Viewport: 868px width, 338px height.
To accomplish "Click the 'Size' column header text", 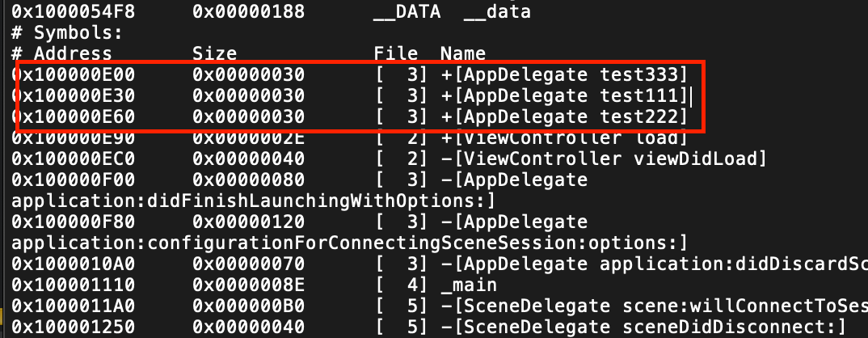I will click(215, 53).
